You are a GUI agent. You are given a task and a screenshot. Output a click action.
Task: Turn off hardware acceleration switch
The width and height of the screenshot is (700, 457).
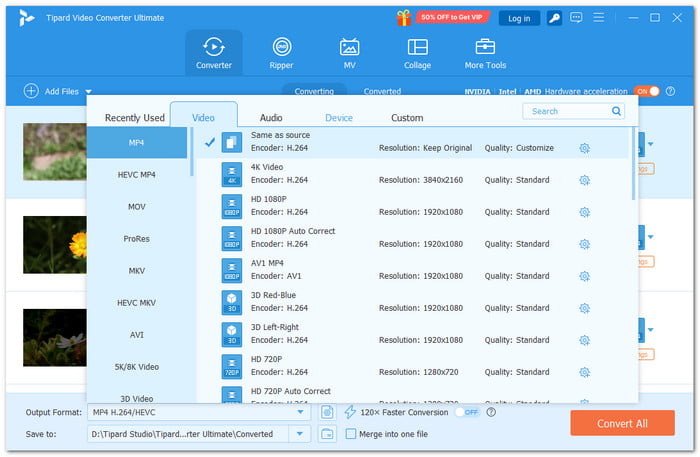pyautogui.click(x=646, y=91)
